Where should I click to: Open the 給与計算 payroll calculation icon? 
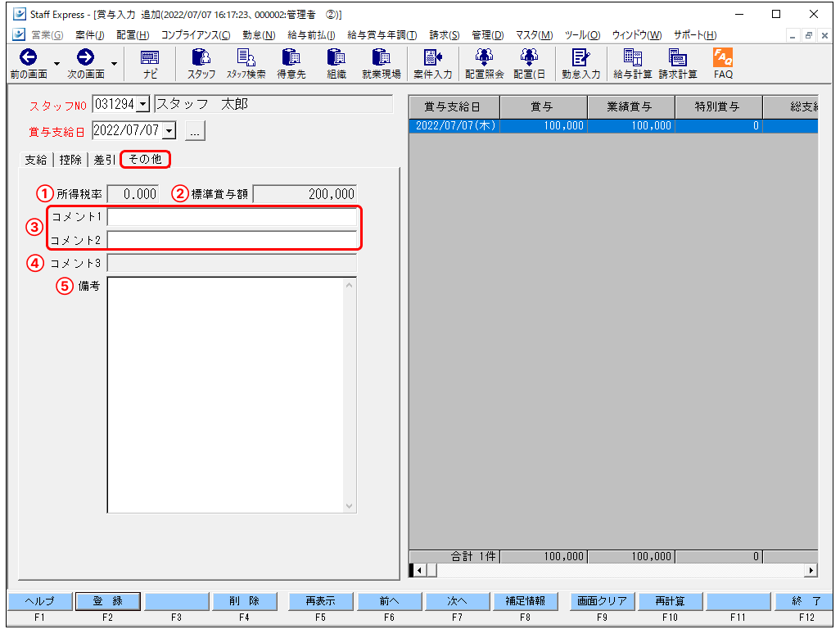pos(632,57)
